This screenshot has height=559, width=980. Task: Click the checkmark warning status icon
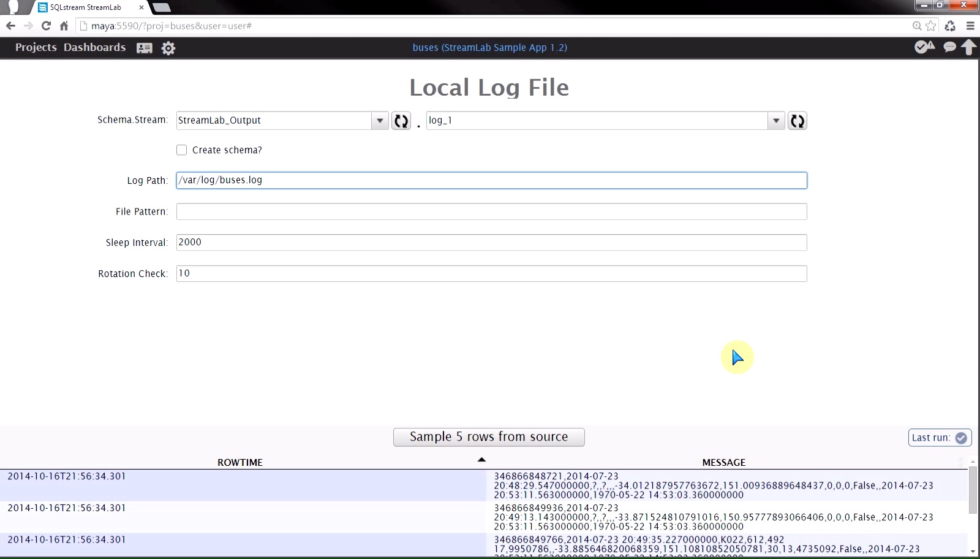tap(924, 47)
